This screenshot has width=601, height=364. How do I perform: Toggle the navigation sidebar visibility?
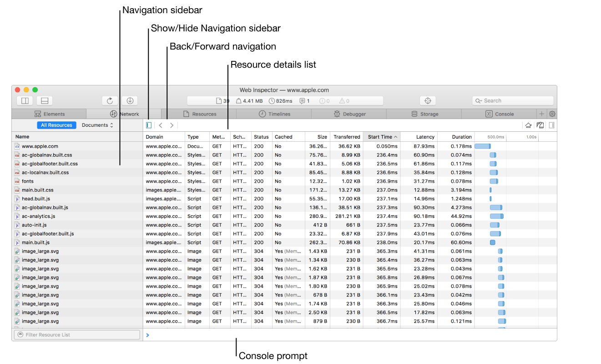pos(149,125)
